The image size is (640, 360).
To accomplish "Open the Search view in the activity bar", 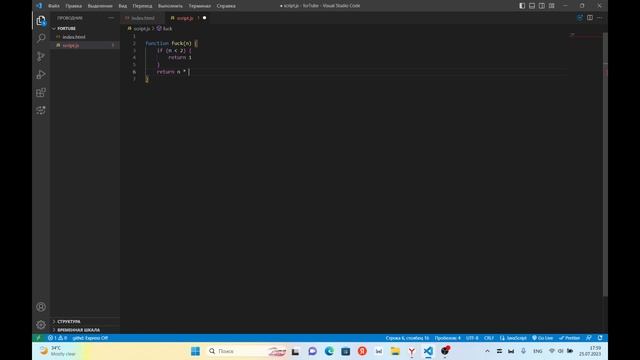I will [41, 38].
